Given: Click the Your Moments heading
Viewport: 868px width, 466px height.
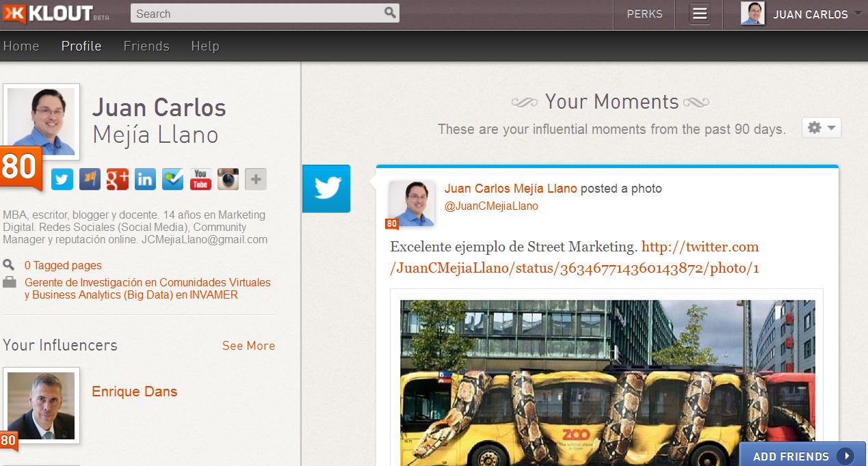Looking at the screenshot, I should tap(611, 102).
